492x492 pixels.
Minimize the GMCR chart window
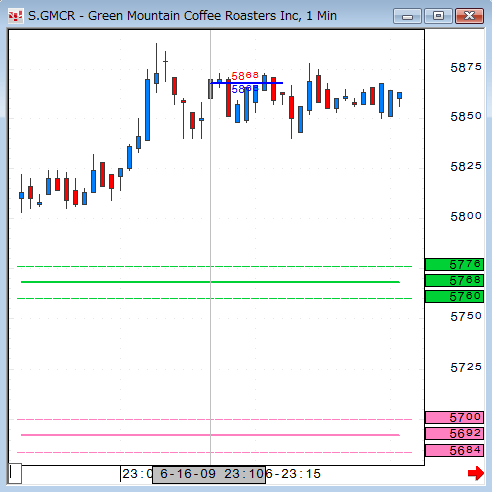click(x=407, y=16)
